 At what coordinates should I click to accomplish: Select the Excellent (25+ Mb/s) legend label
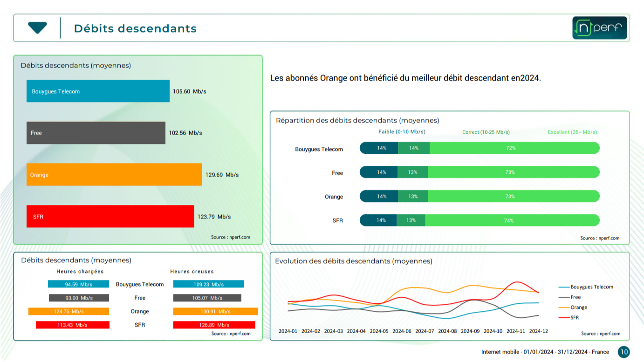(572, 132)
